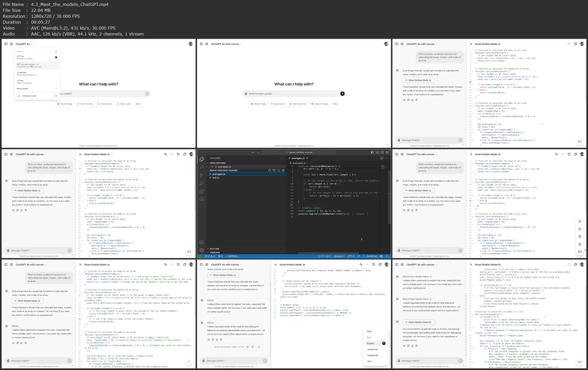The height and width of the screenshot is (370, 588).
Task: Click Refresh Explorer icon in VS Code
Action: (x=278, y=170)
